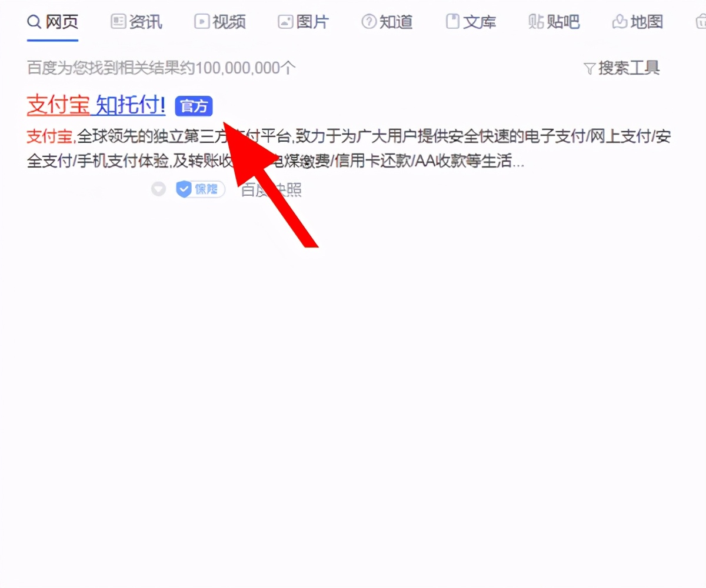Click the blue shield checkmark on 保障 badge
The image size is (706, 588).
tap(185, 189)
